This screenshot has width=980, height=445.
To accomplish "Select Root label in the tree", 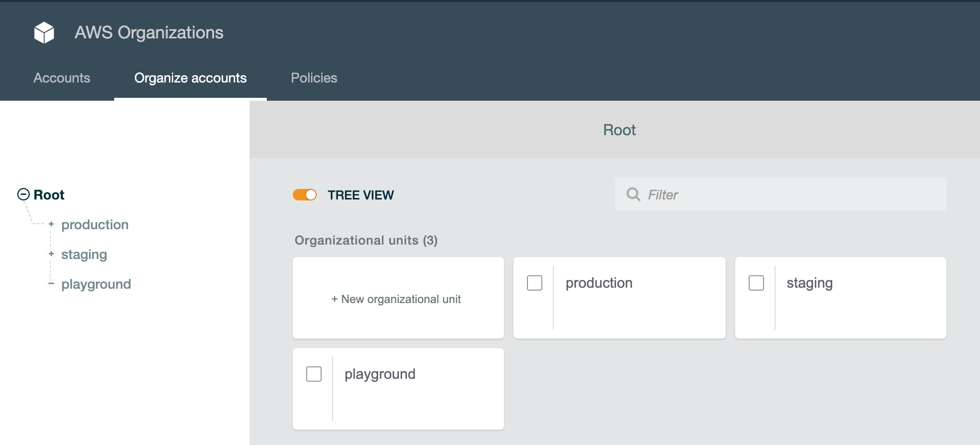I will tap(49, 195).
